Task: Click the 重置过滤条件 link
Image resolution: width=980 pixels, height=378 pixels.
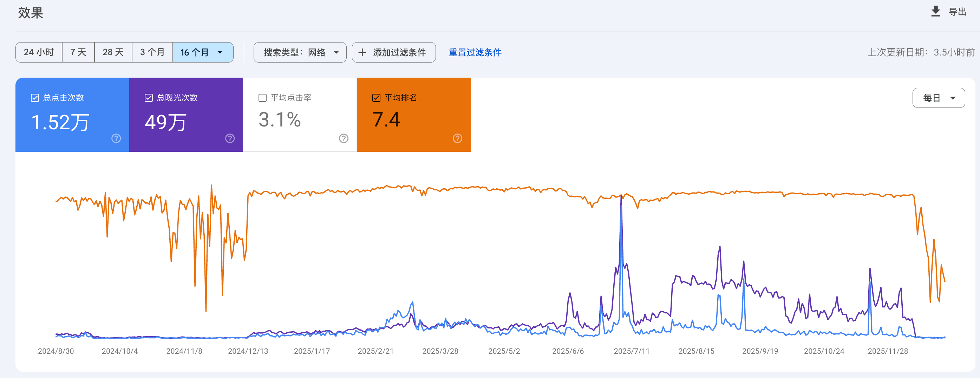Action: point(475,53)
